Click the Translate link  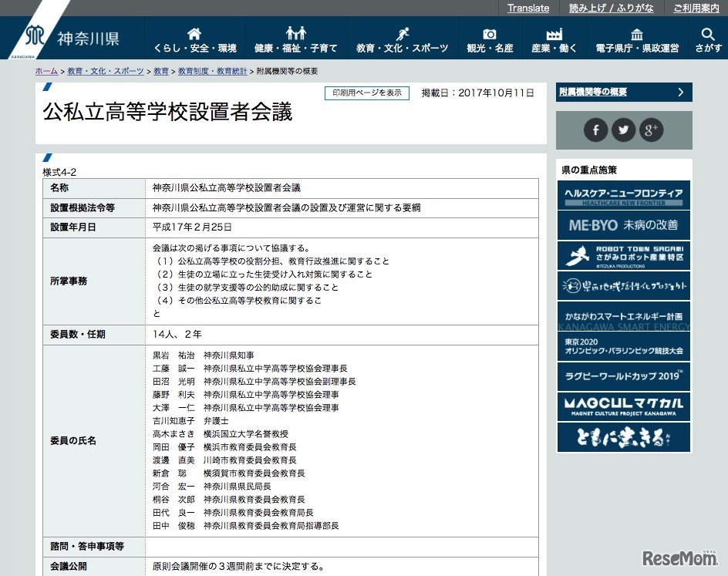pos(528,8)
